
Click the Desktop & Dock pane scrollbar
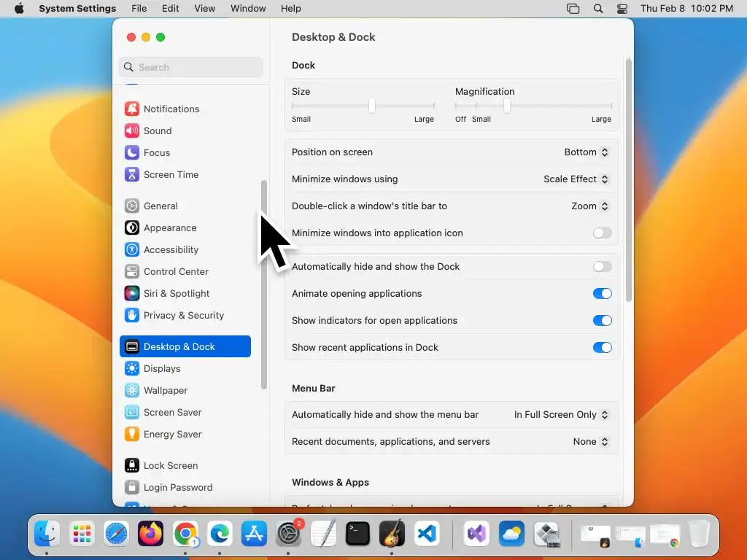coord(629,180)
